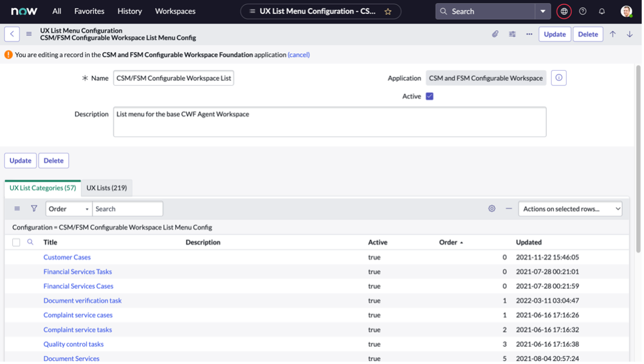This screenshot has height=364, width=644.
Task: Open the header search dropdown arrow
Action: pos(543,12)
